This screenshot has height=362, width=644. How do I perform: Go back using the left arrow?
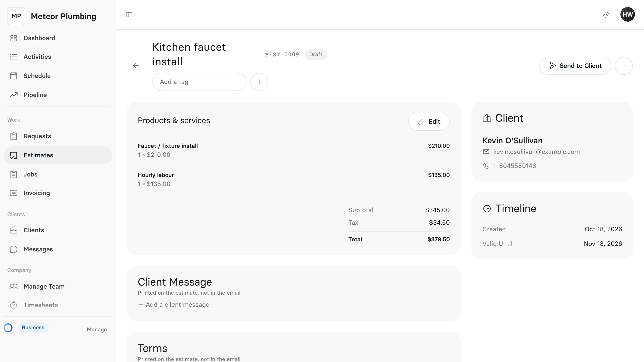[136, 66]
